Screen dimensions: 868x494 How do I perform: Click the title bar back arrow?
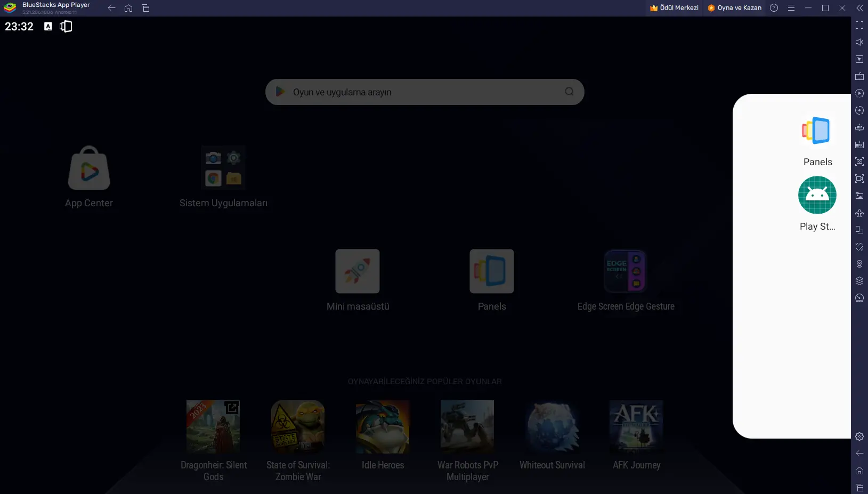point(111,8)
